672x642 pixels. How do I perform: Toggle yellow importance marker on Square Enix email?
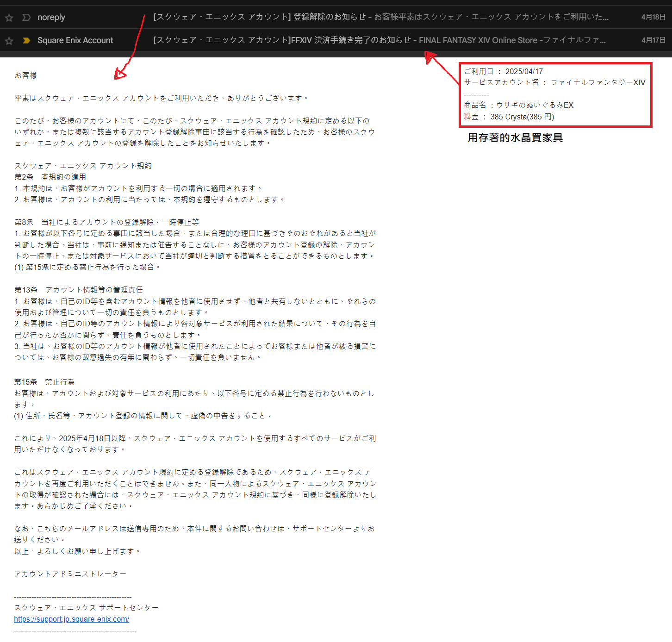coord(26,41)
